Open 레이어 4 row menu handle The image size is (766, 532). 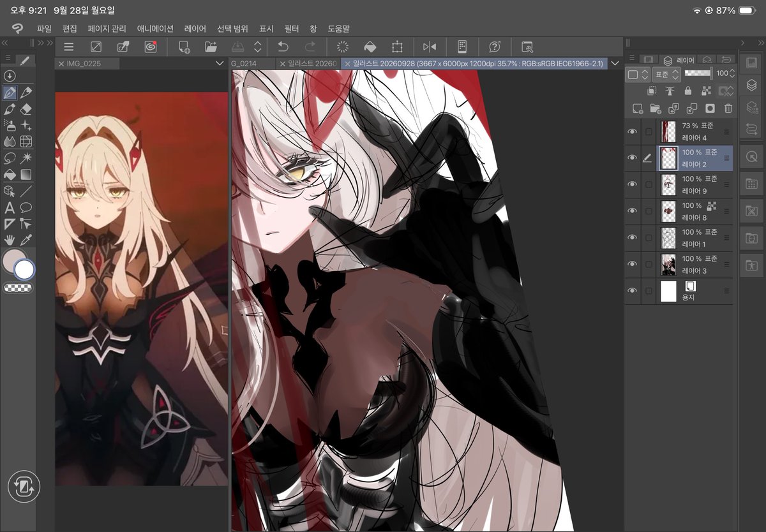point(726,131)
